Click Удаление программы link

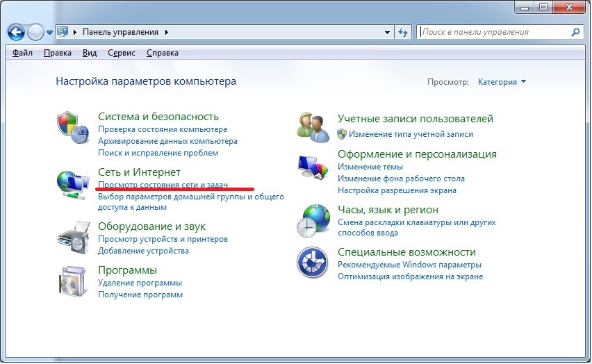pos(140,283)
